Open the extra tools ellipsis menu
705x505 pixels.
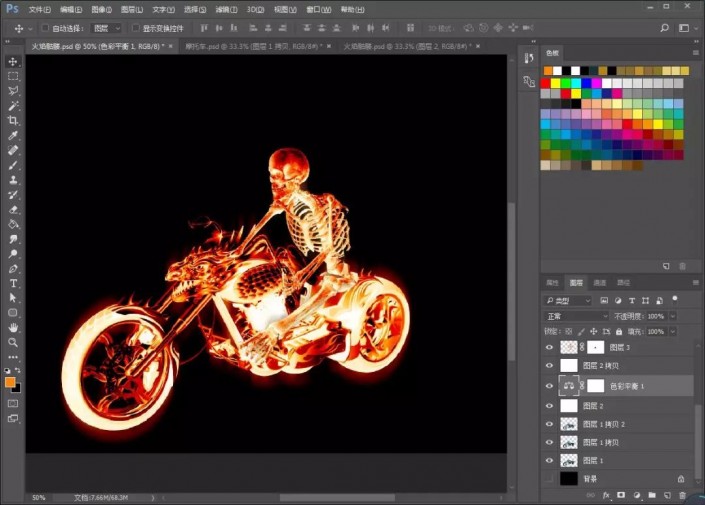tap(13, 358)
